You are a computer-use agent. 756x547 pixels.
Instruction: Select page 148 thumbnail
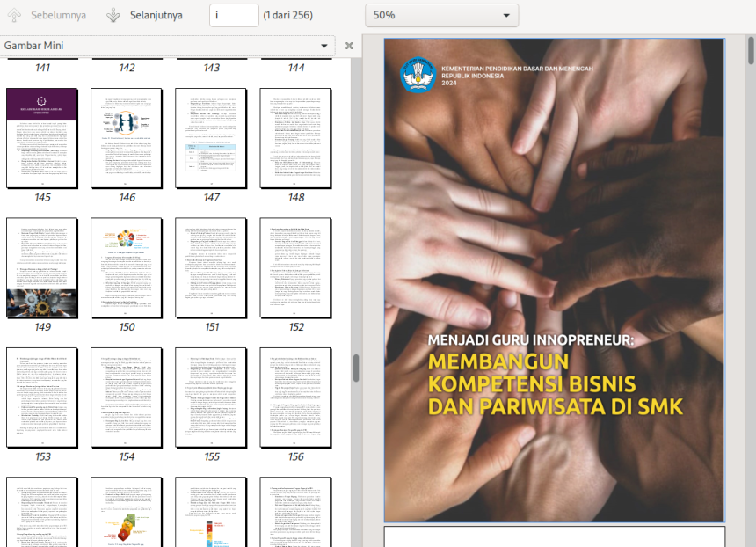click(x=295, y=138)
